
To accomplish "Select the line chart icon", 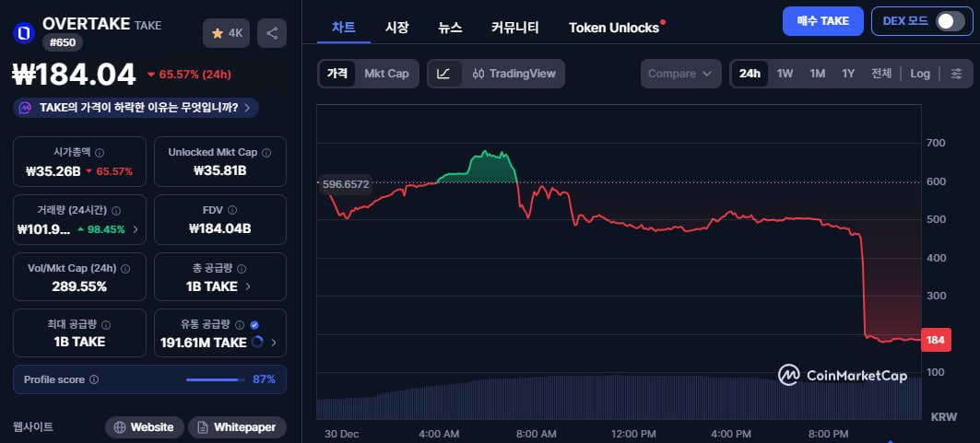I will point(443,74).
